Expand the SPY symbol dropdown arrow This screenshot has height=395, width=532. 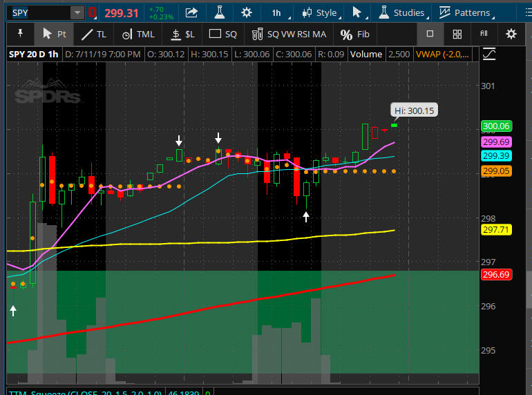pyautogui.click(x=77, y=12)
